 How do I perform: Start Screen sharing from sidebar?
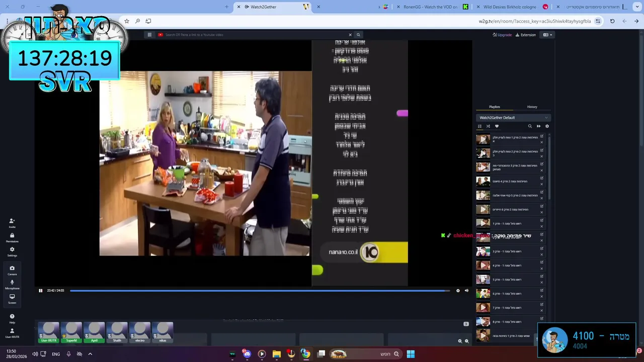tap(12, 298)
